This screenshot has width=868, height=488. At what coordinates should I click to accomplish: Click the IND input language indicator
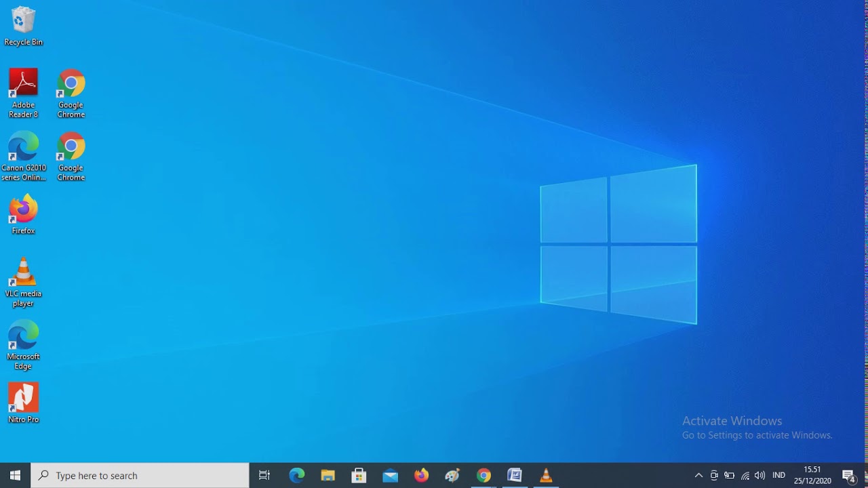pos(779,475)
